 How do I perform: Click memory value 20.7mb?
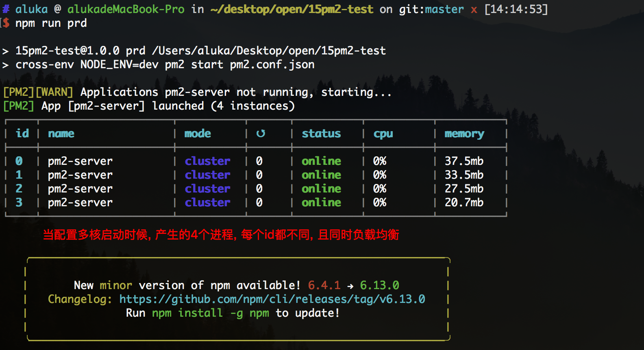464,203
